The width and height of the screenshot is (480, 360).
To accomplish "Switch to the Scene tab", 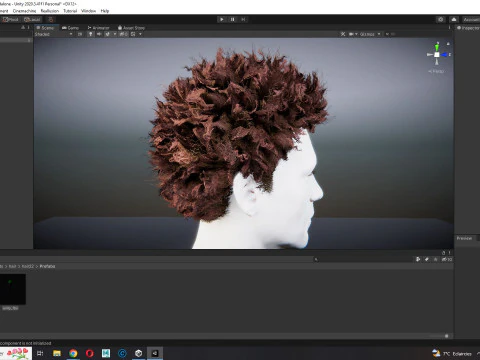I will pyautogui.click(x=45, y=28).
